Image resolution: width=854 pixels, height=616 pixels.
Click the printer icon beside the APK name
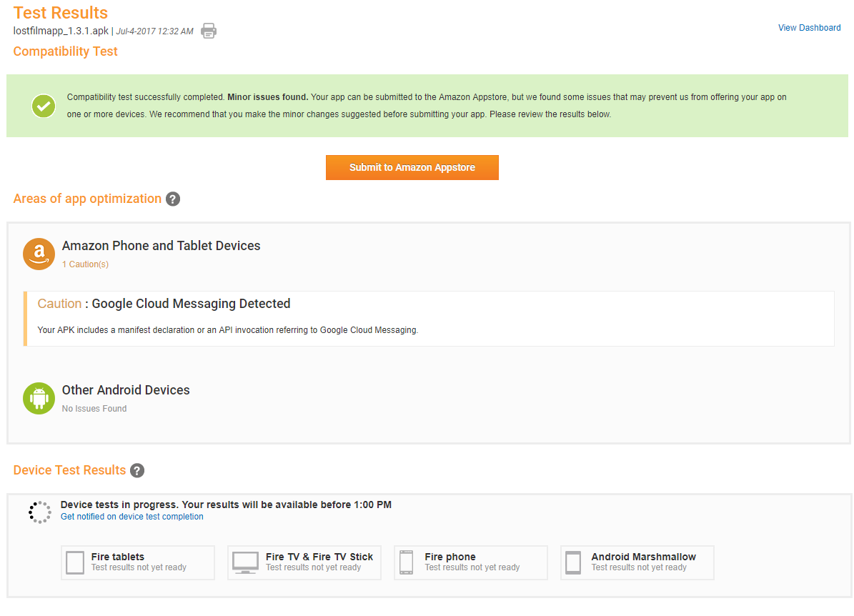[208, 31]
